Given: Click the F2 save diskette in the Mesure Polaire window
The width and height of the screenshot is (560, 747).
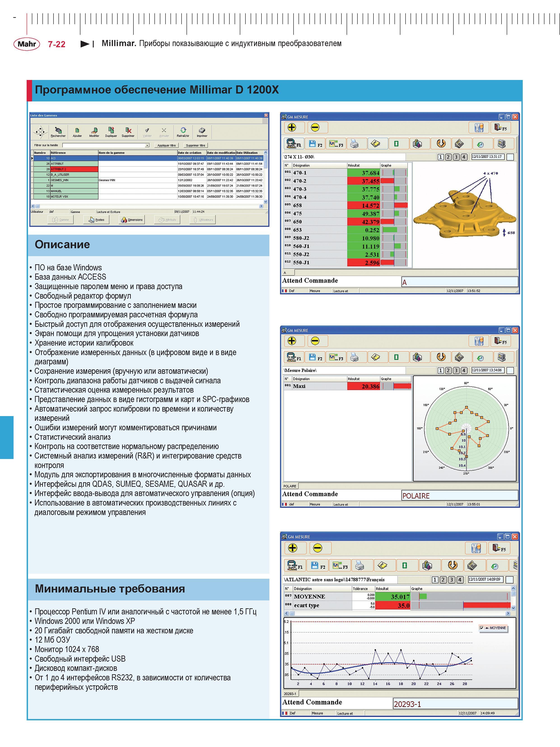Looking at the screenshot, I should coord(315,357).
